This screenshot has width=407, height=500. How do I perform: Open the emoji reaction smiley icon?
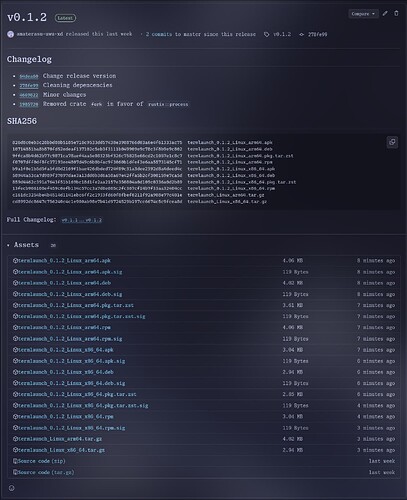tap(11, 488)
